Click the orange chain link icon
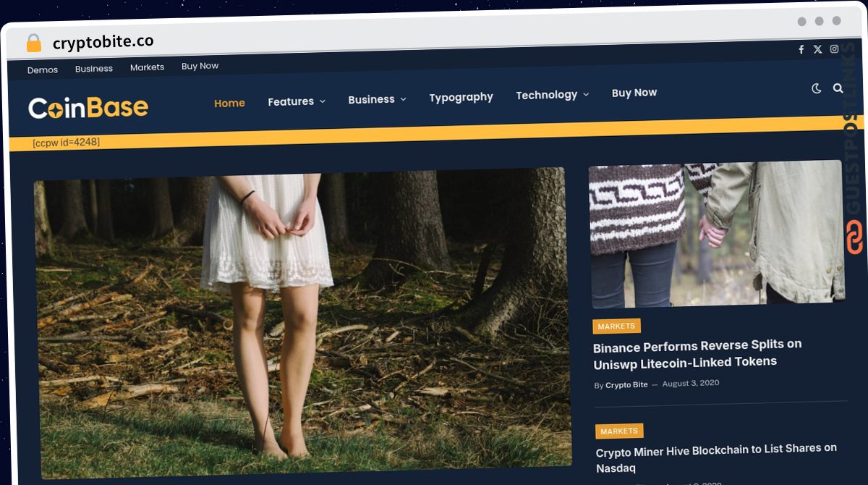 [855, 237]
